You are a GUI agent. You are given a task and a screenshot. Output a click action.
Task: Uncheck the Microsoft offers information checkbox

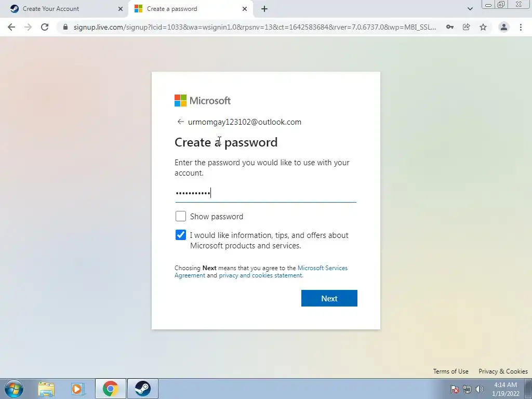coord(180,235)
